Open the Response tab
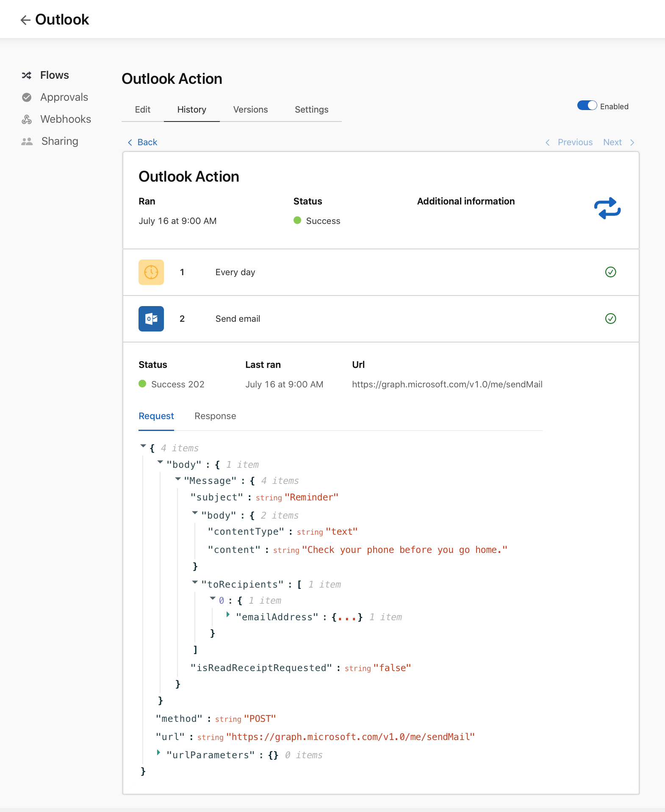Viewport: 665px width, 812px height. pos(215,416)
